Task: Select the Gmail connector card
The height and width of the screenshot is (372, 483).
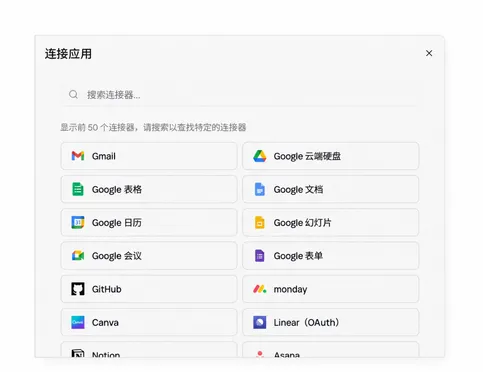Action: pos(149,156)
